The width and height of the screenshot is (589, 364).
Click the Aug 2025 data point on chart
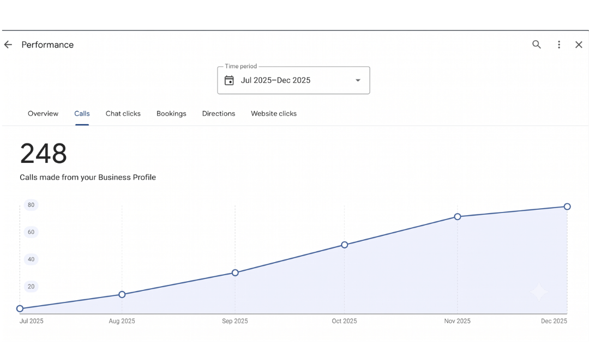(x=122, y=295)
